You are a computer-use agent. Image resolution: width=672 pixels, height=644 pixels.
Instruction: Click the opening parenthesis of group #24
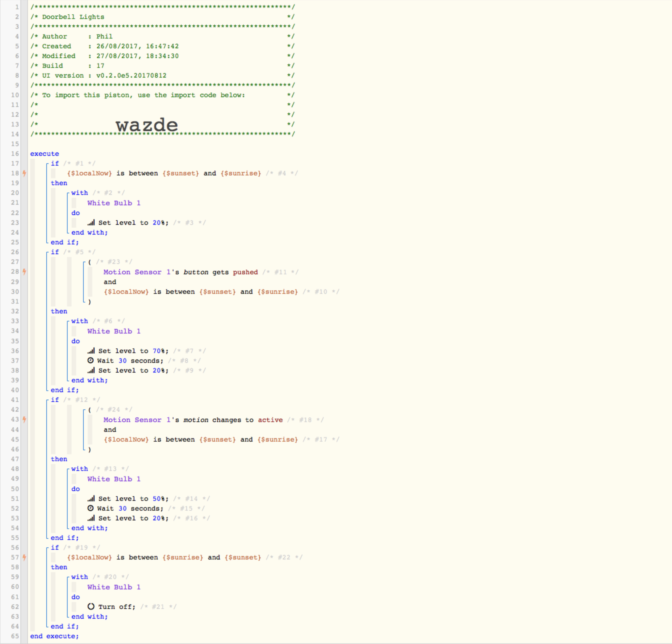pyautogui.click(x=89, y=410)
